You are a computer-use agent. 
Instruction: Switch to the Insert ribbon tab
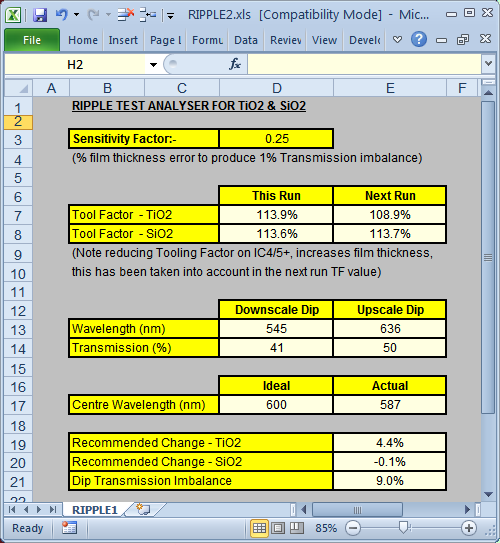[123, 40]
